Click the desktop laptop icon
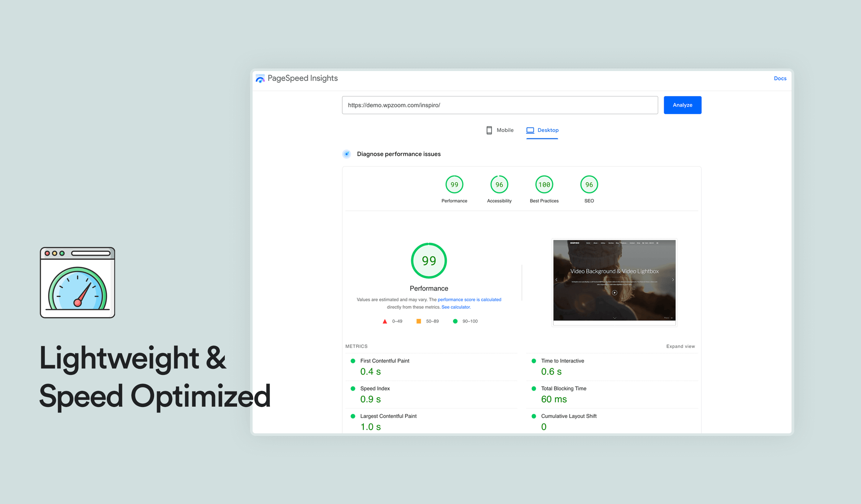The height and width of the screenshot is (504, 861). click(530, 130)
